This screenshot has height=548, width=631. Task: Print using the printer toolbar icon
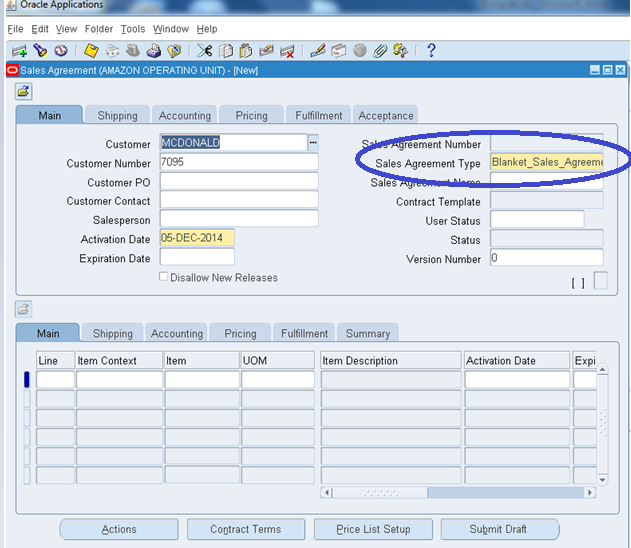(153, 51)
